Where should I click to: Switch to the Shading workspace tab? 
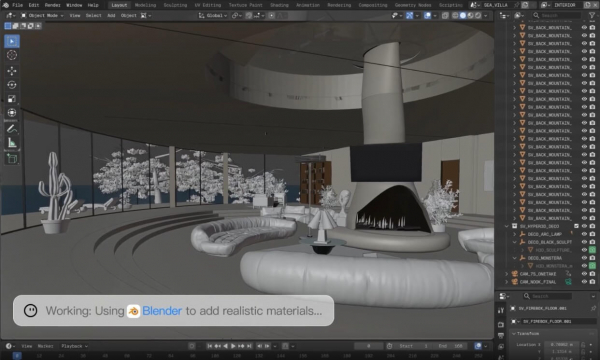[x=279, y=5]
